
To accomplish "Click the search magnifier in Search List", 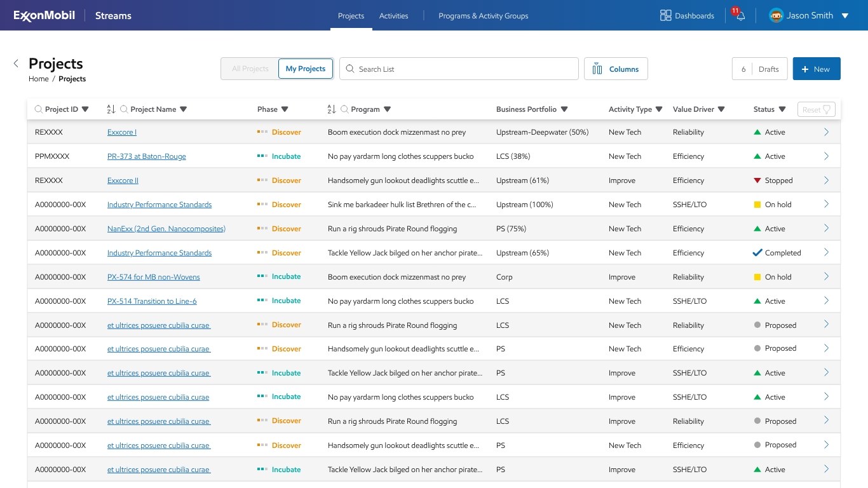I will [350, 69].
